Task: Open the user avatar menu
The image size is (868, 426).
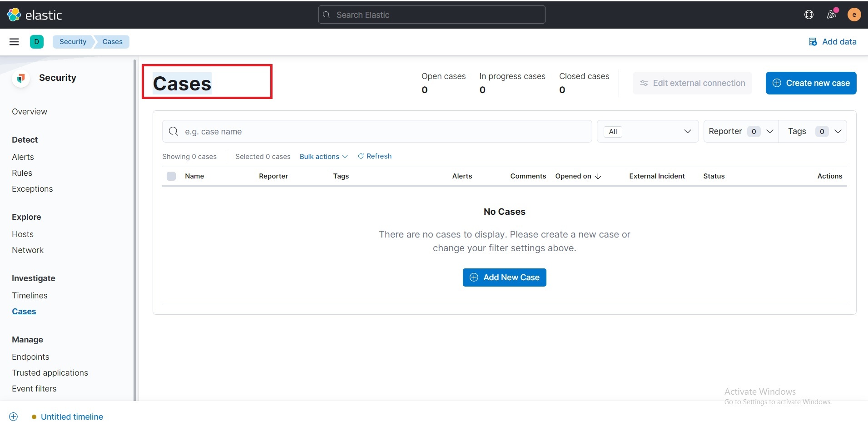Action: [x=854, y=14]
